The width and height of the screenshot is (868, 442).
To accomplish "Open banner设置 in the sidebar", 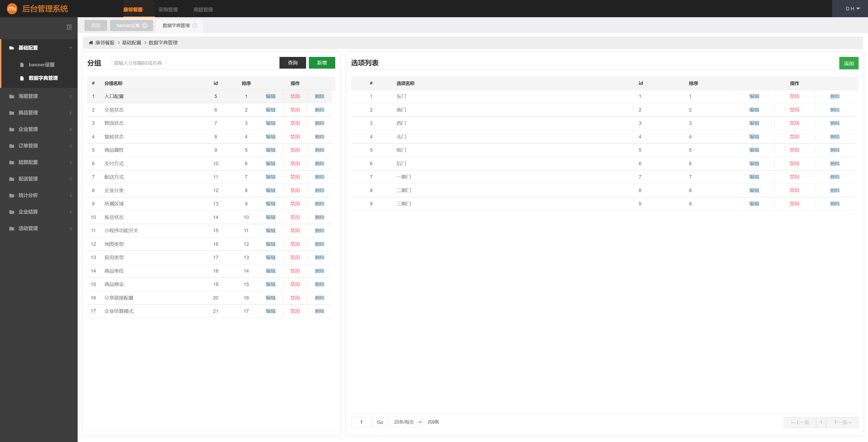I will pos(41,65).
